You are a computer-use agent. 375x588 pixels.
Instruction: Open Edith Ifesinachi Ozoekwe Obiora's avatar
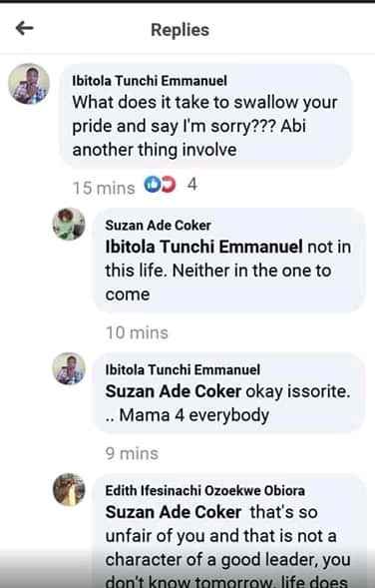pyautogui.click(x=69, y=489)
